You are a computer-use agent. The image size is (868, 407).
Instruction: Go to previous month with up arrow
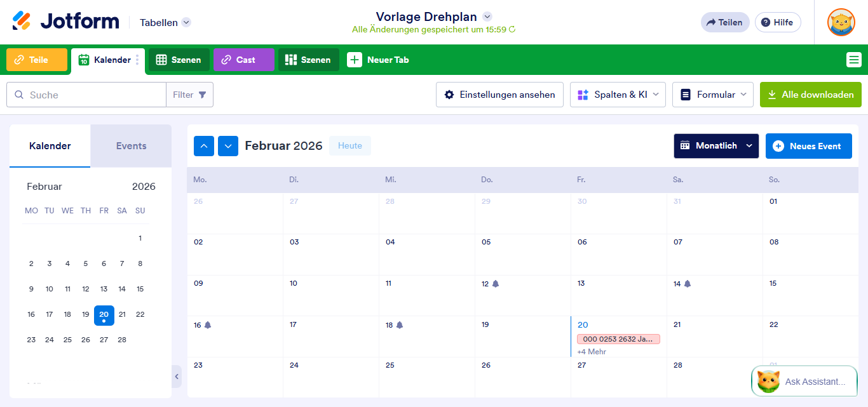coord(204,146)
